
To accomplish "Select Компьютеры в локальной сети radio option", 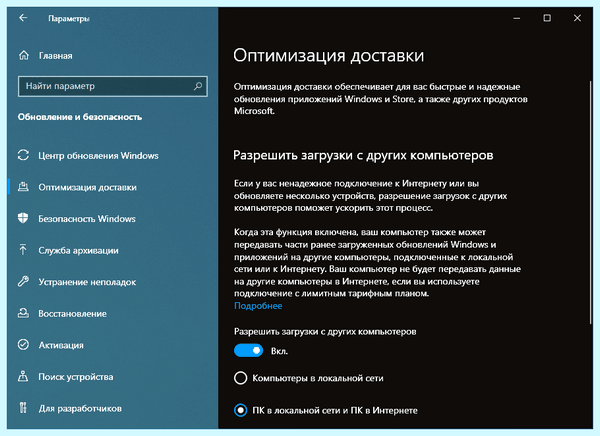I will click(x=240, y=378).
